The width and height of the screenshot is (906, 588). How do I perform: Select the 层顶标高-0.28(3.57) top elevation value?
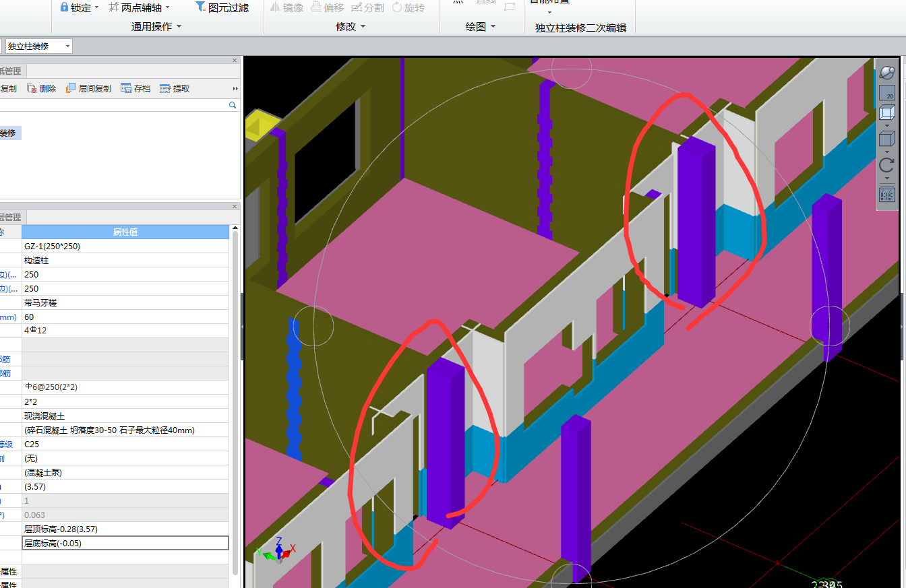[x=125, y=529]
